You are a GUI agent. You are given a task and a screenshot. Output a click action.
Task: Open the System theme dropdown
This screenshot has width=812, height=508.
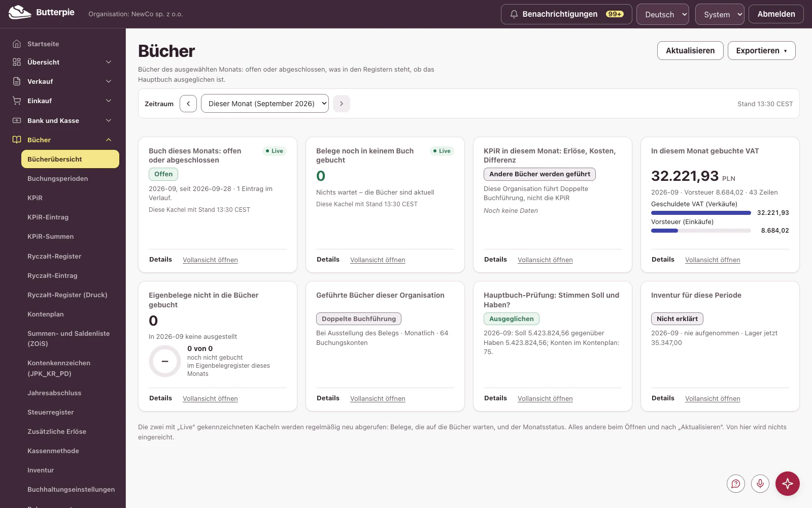pyautogui.click(x=720, y=14)
